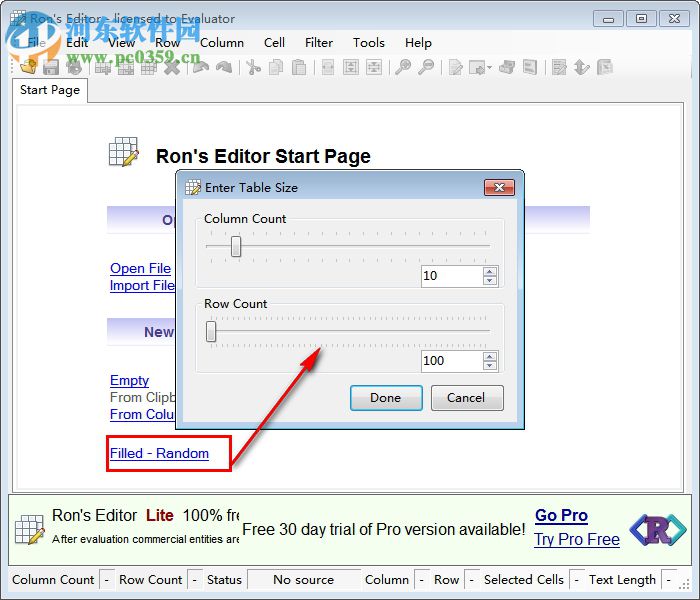This screenshot has width=700, height=600.
Task: Click the Filled - Random link
Action: pos(159,454)
